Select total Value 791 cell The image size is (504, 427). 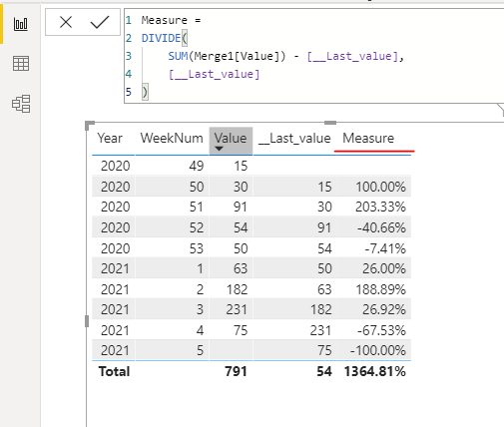236,371
